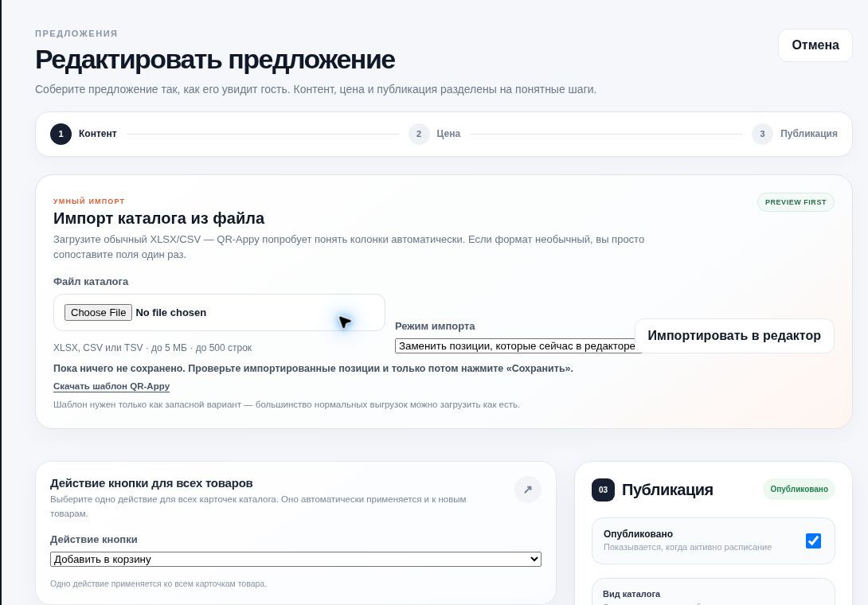Click the step number 3 circle
Screen dimensions: 868x605
click(762, 134)
